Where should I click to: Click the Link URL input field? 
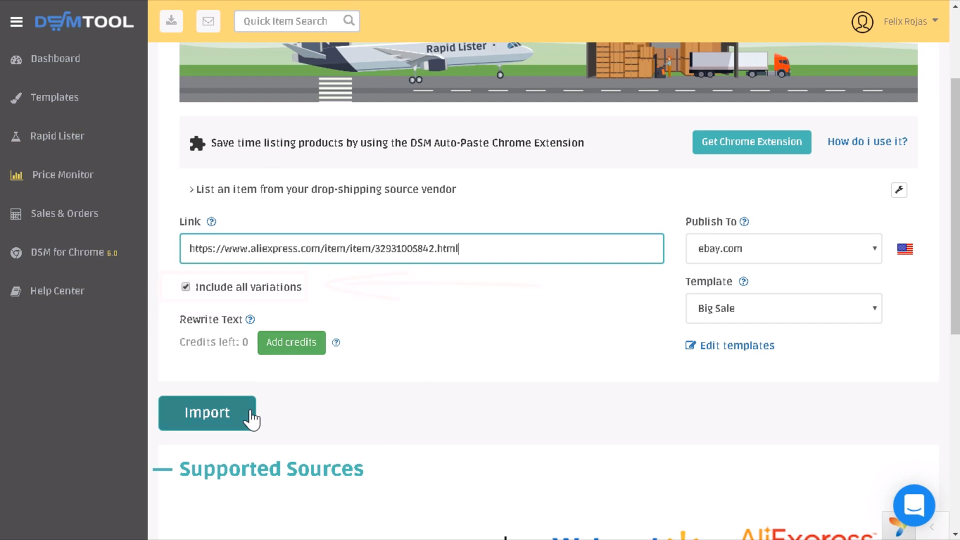click(421, 249)
